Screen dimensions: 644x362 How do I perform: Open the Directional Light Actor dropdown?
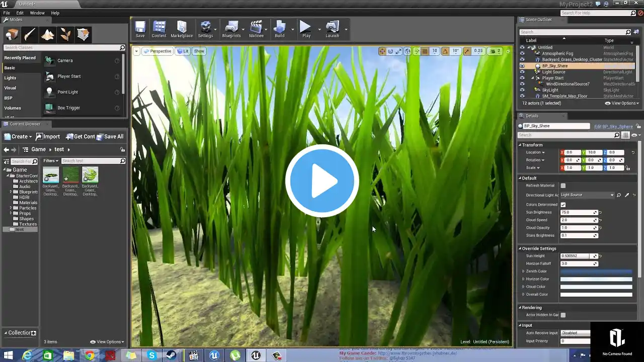tap(587, 195)
